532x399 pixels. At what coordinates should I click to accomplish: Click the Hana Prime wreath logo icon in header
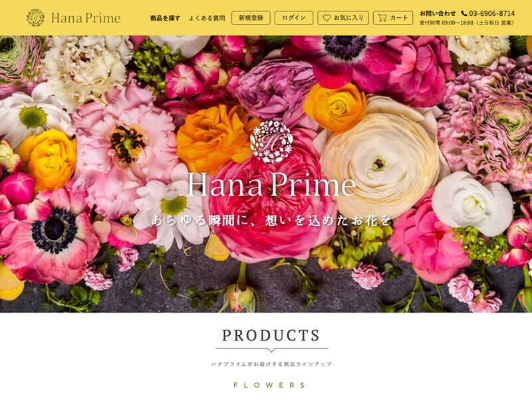[x=35, y=18]
